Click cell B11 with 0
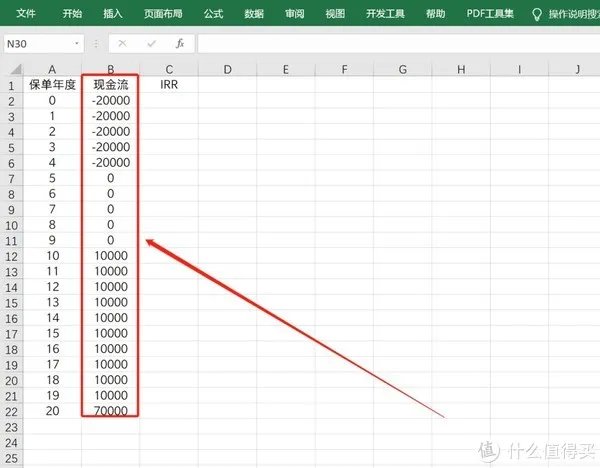The image size is (600, 468). click(111, 240)
